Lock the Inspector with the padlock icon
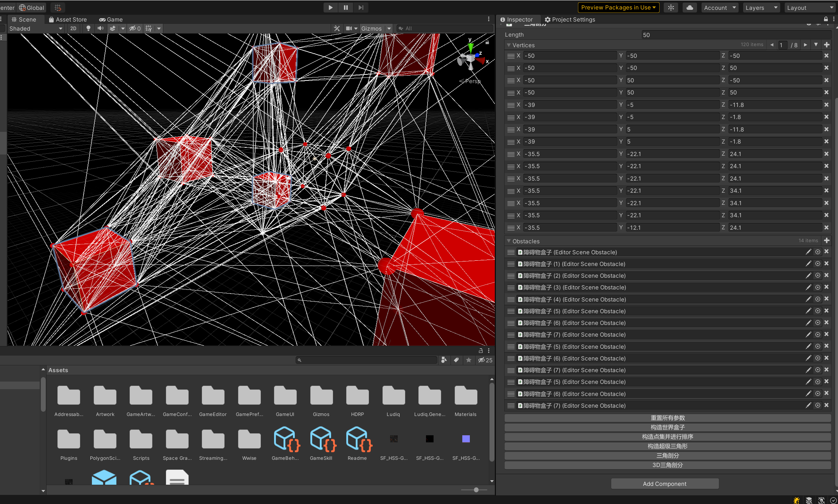The height and width of the screenshot is (504, 838). 826,19
